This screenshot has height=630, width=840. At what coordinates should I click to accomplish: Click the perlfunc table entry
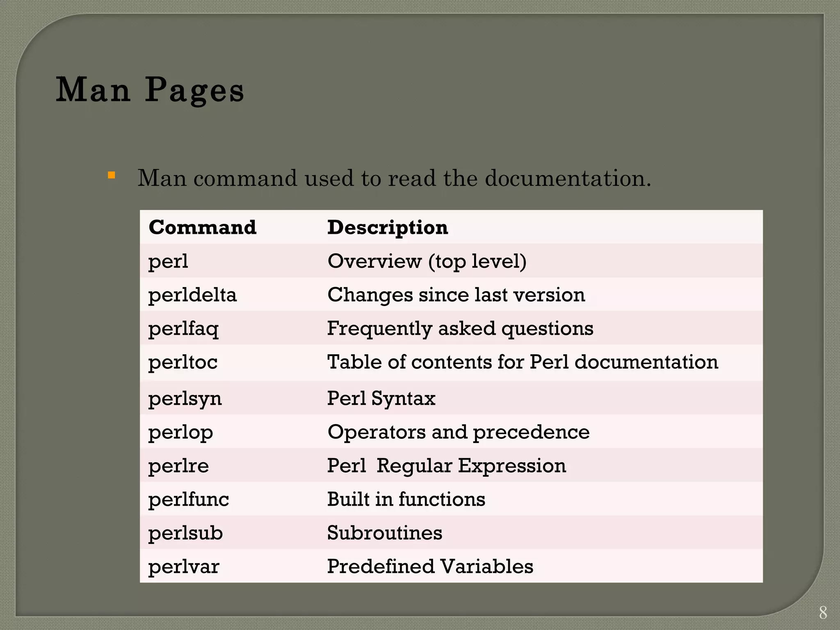click(188, 499)
